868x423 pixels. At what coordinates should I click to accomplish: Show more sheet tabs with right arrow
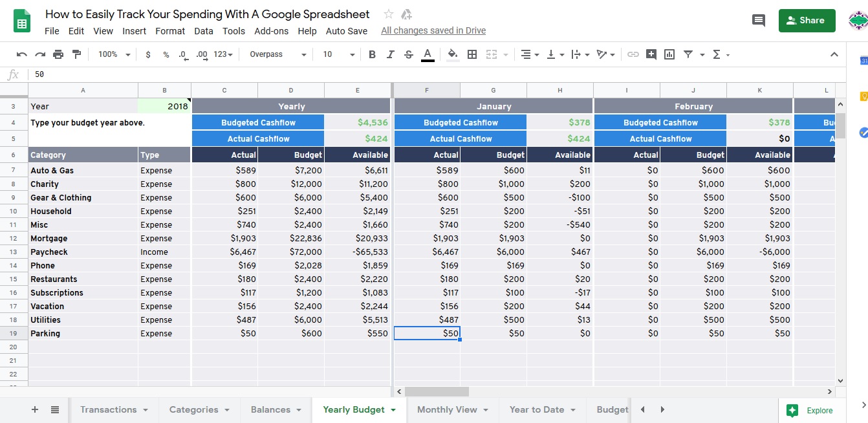[x=662, y=409]
